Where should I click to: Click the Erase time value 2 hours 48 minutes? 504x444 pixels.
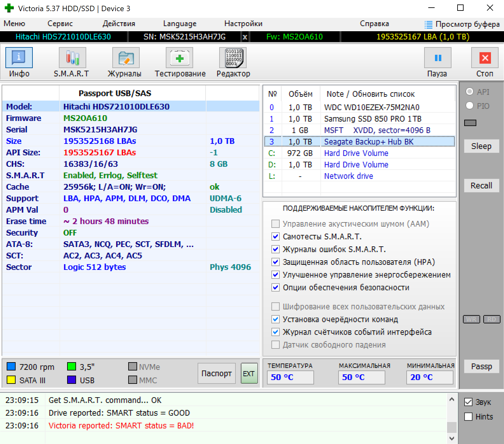pyautogui.click(x=106, y=221)
